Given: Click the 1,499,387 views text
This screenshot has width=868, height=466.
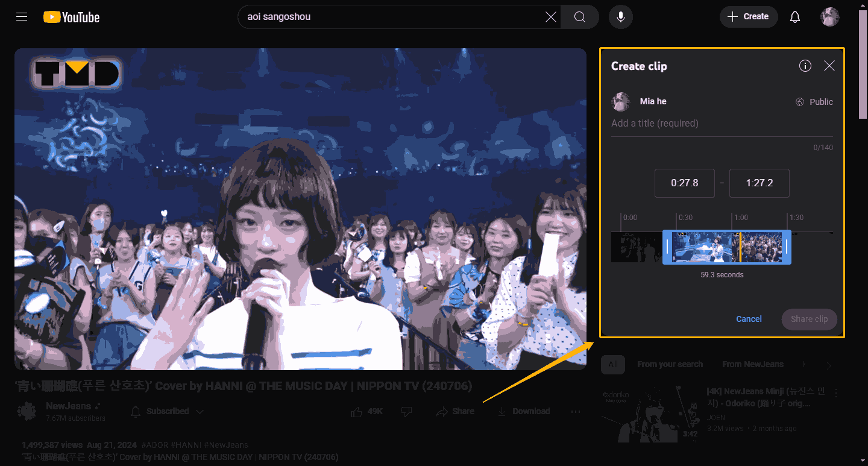Looking at the screenshot, I should (51, 445).
